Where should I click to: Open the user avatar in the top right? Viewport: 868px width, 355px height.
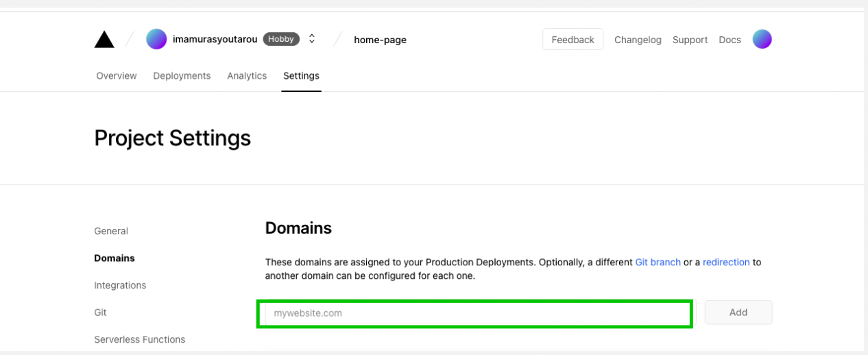[762, 39]
